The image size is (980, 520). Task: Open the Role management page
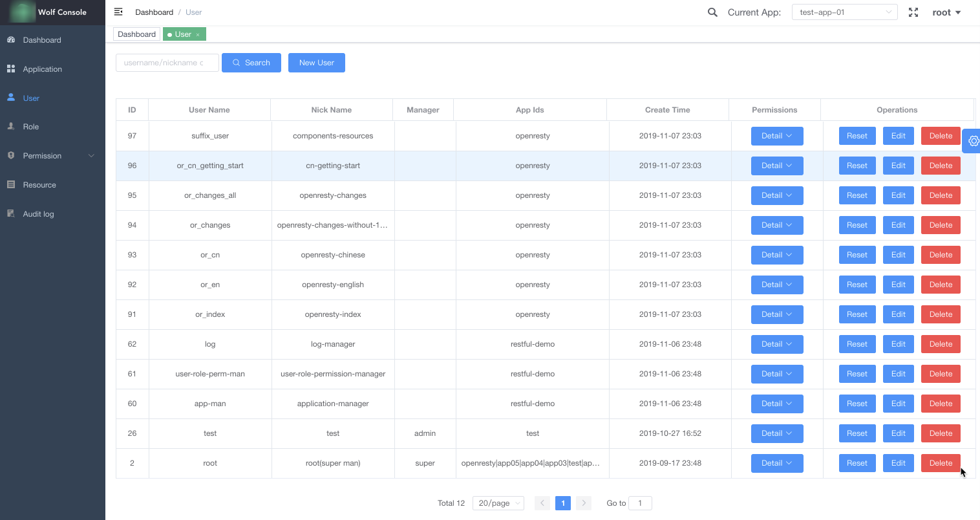30,126
